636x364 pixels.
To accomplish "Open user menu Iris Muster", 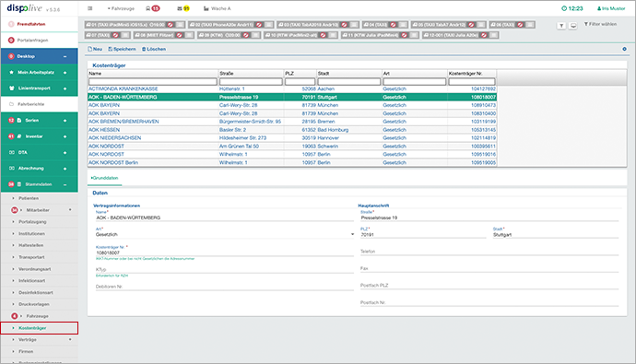I will pyautogui.click(x=611, y=8).
